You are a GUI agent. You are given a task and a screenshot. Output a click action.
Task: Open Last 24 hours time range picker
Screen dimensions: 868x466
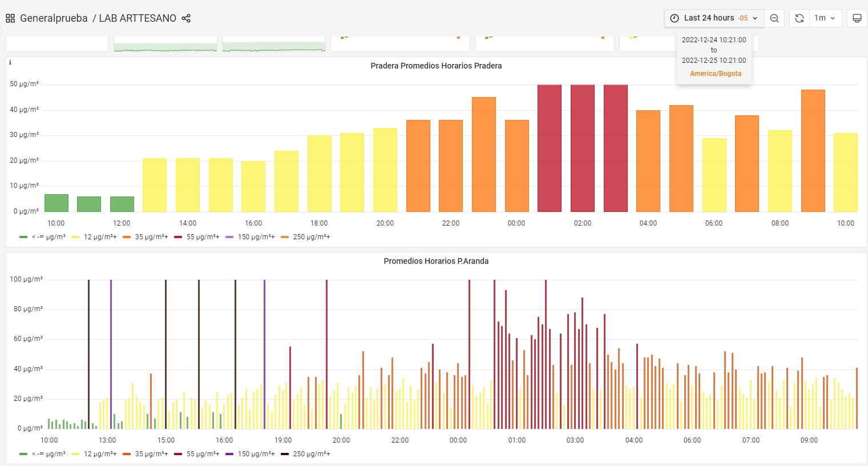pos(714,18)
